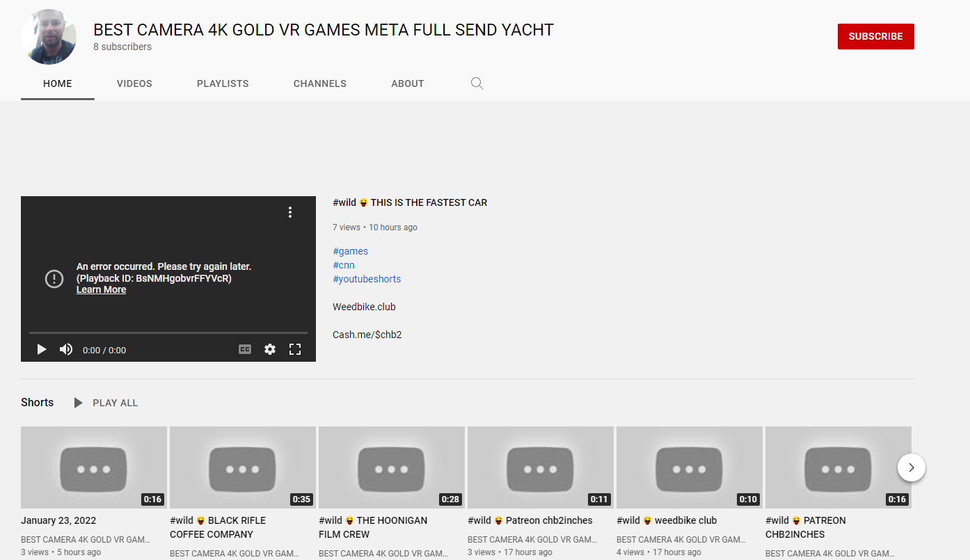Click the red Subscribe button
970x560 pixels.
point(876,36)
